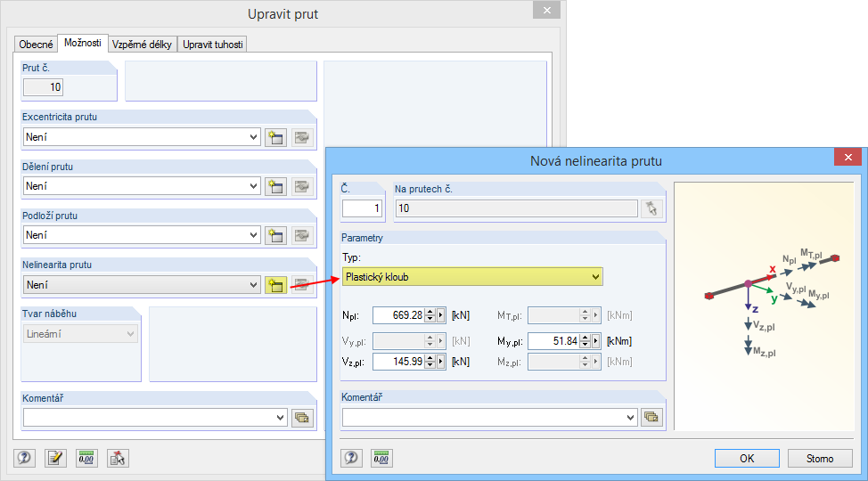Pick members graphically in Nová nelinearita prutu
The image size is (868, 481).
pyautogui.click(x=651, y=208)
